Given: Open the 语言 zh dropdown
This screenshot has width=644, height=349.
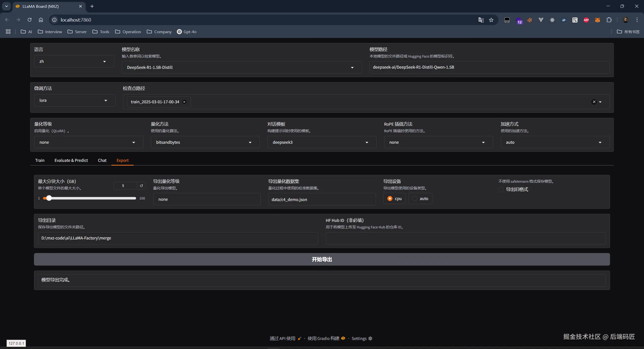Looking at the screenshot, I should [74, 61].
